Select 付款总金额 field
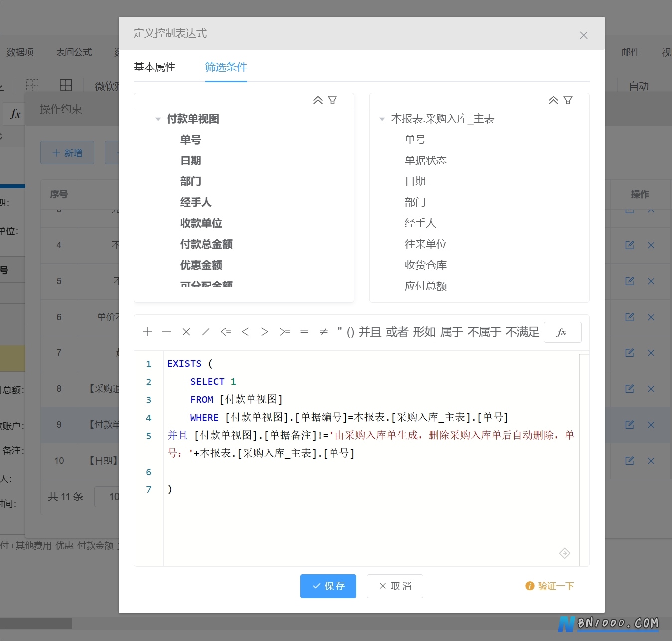The width and height of the screenshot is (672, 641). (x=206, y=244)
